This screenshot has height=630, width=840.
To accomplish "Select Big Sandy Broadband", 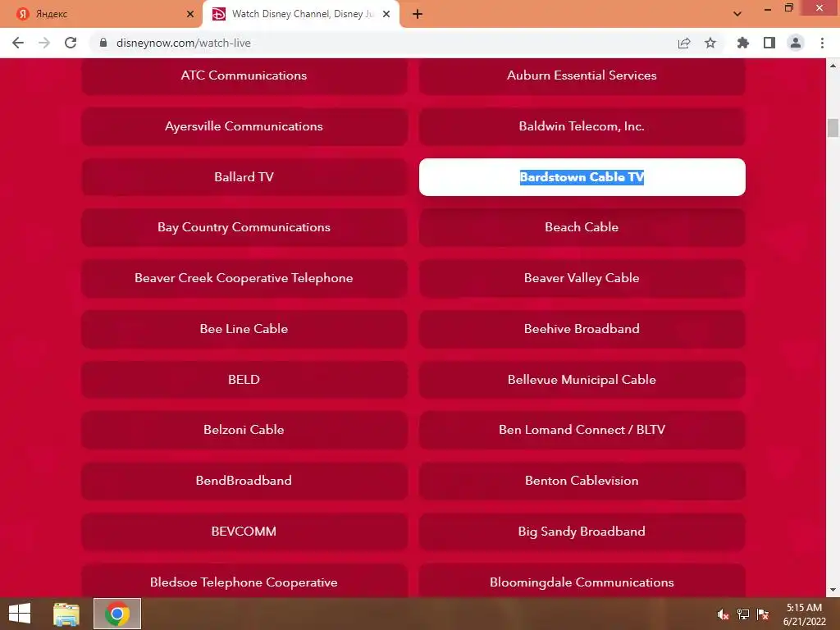I will (x=582, y=532).
